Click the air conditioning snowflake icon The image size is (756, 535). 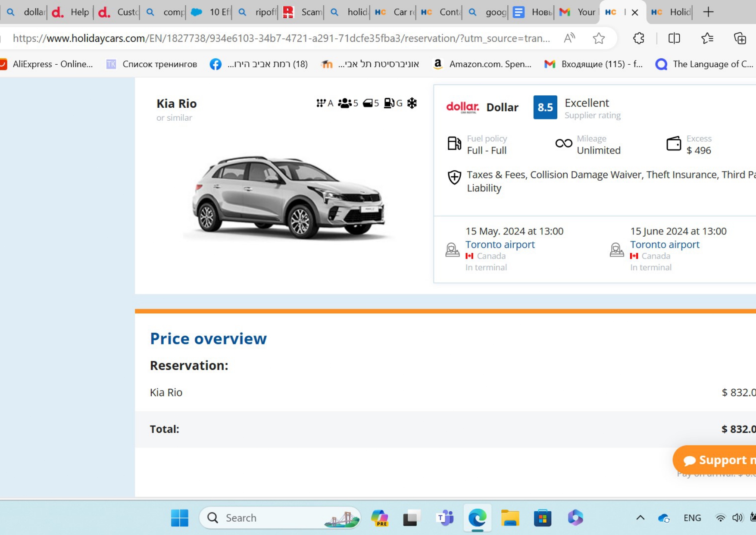pos(412,103)
